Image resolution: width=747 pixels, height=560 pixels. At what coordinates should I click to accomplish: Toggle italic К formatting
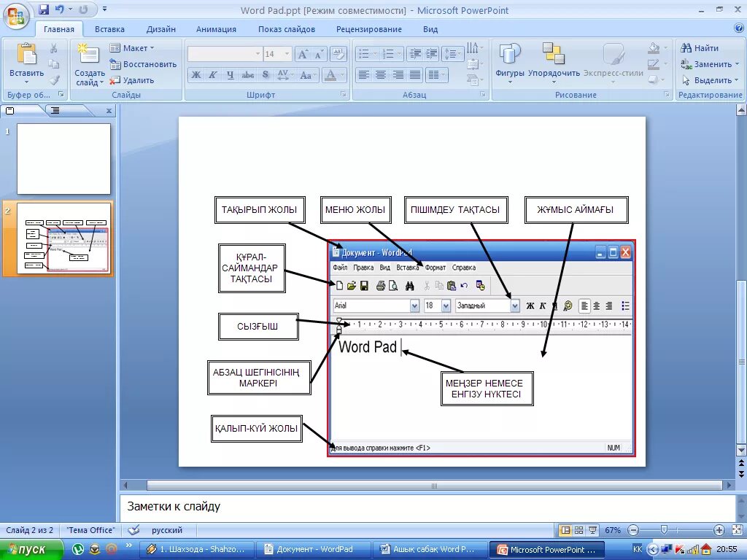[x=212, y=75]
